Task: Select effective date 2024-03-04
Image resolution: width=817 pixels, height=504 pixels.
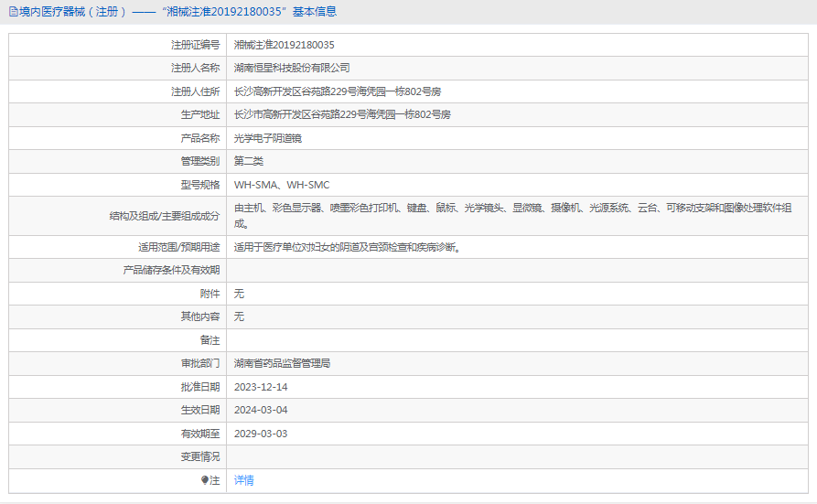Action: pyautogui.click(x=261, y=410)
